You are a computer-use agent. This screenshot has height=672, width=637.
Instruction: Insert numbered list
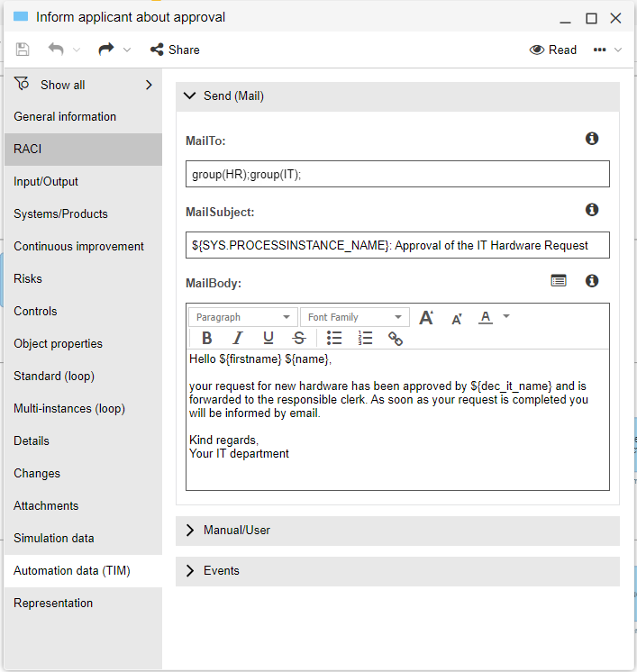click(365, 338)
